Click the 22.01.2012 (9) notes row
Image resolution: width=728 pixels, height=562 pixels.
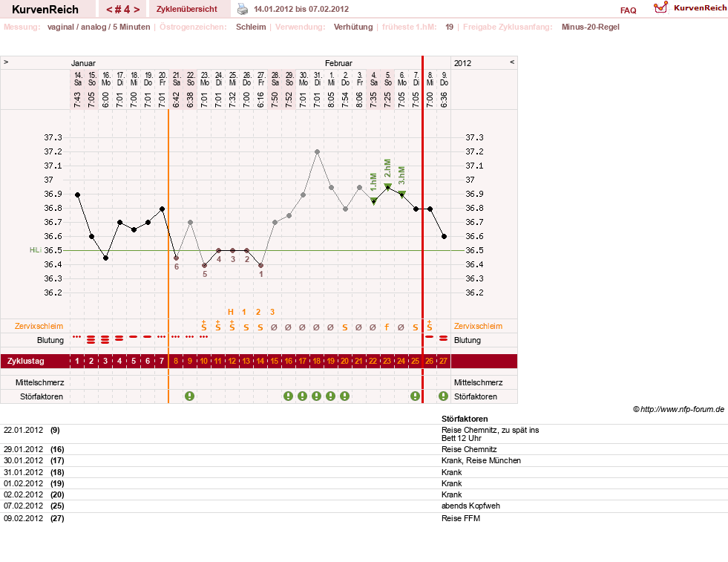[x=364, y=434]
